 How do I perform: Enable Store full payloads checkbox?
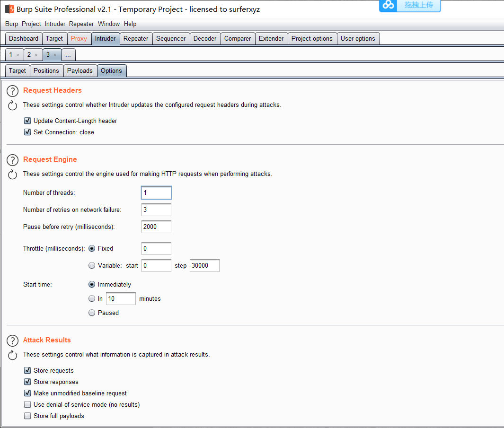[27, 416]
